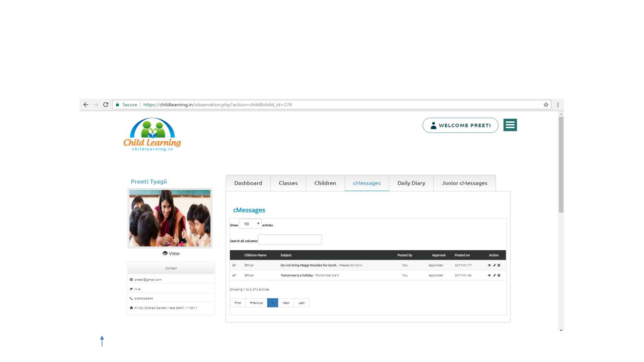Reload the page in the browser
Image resolution: width=644 pixels, height=362 pixels.
[106, 105]
